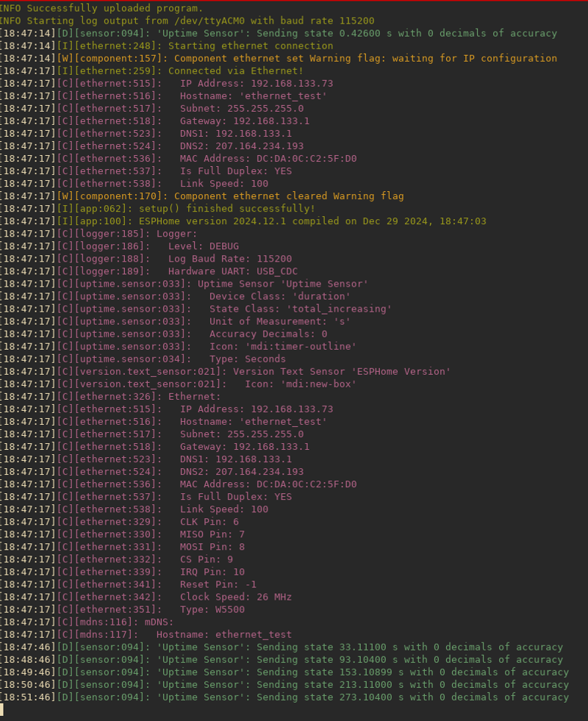Screen dimensions: 588x721
Task: Click the "State Class: 'total_increasing'" line
Action: click(196, 309)
